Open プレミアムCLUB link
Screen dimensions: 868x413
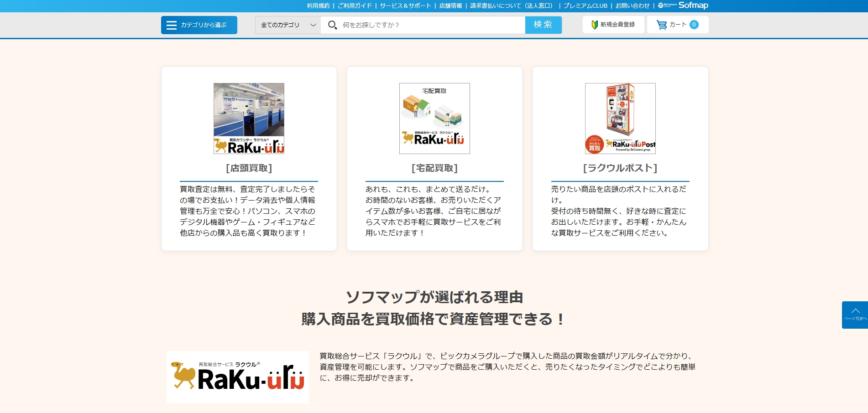586,6
